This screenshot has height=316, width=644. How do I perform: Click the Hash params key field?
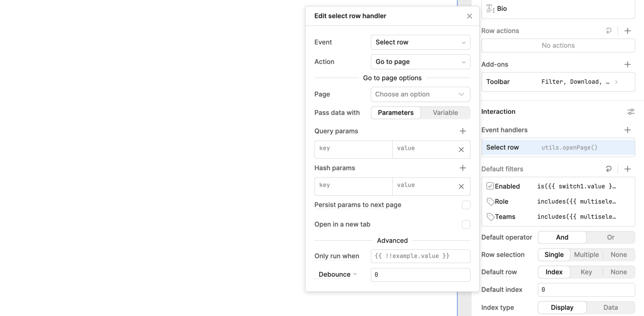point(353,186)
